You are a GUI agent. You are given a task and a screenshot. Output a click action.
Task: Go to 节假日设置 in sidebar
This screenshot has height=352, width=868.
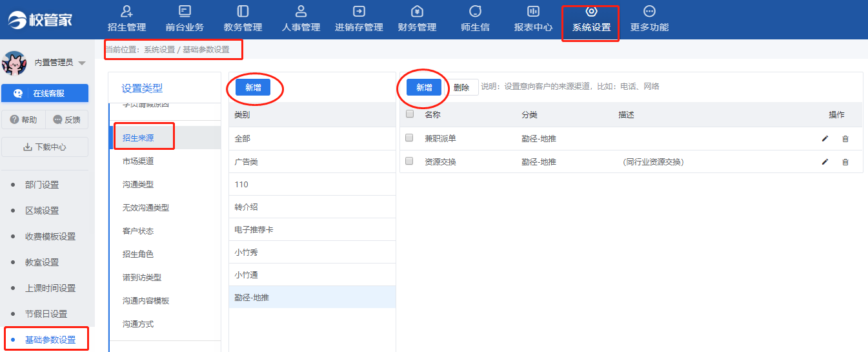point(46,314)
